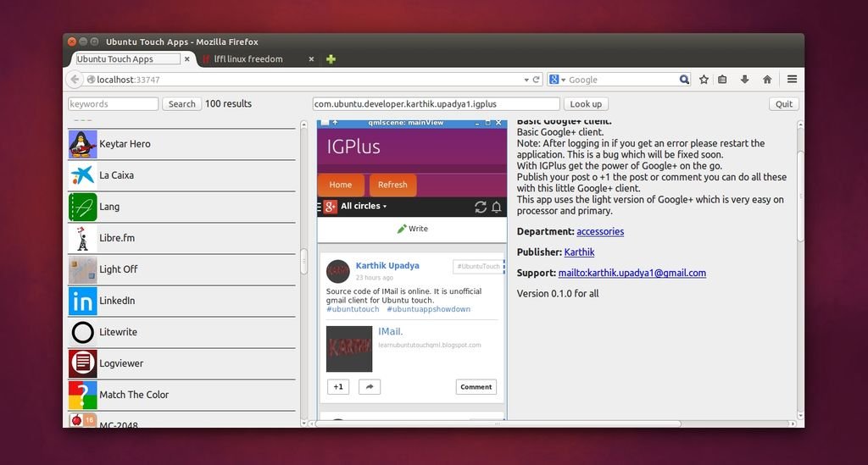Open the Google search engine dropdown
Screen dimensions: 868x465
point(557,80)
